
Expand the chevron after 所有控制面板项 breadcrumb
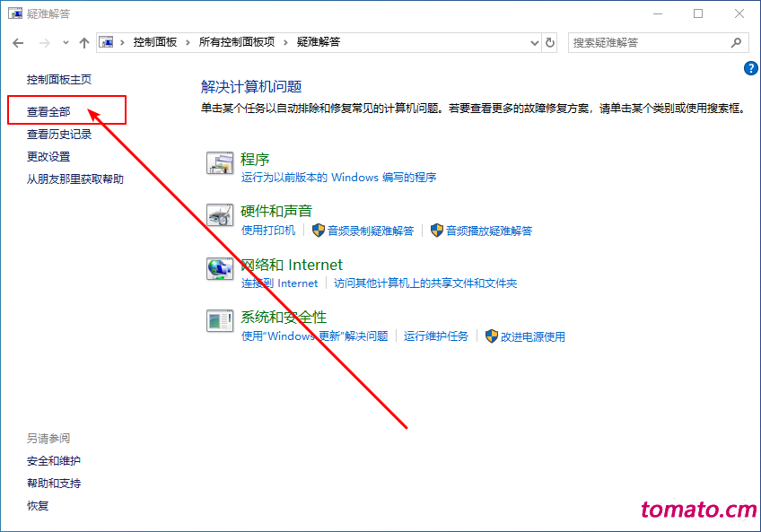point(285,43)
